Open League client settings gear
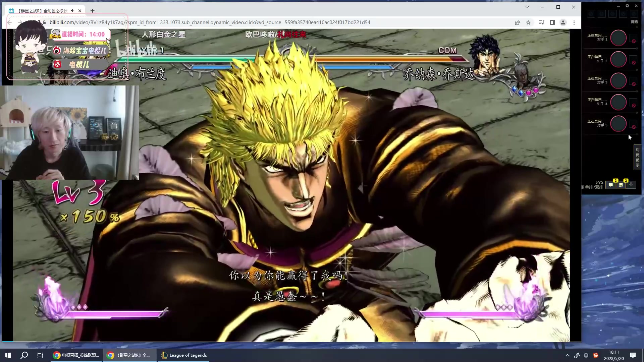This screenshot has width=644, height=362. point(627,6)
